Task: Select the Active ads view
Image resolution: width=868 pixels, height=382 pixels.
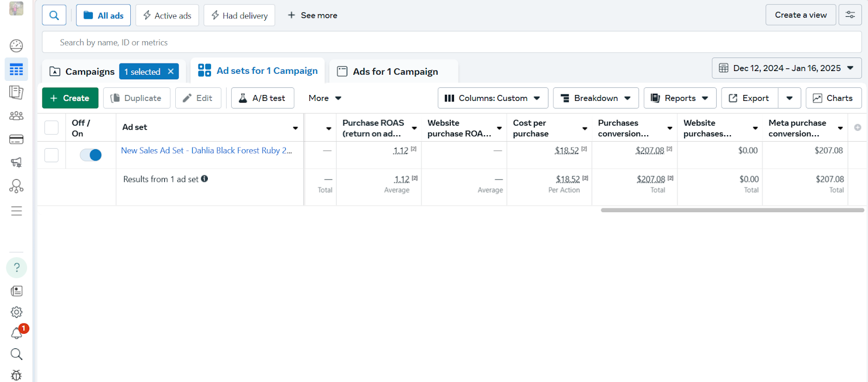Action: coord(167,16)
